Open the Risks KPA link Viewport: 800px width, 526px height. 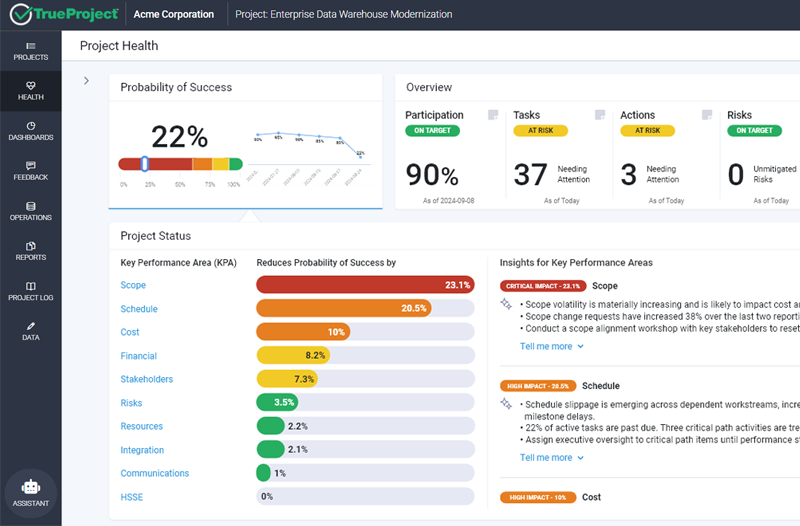pyautogui.click(x=131, y=403)
